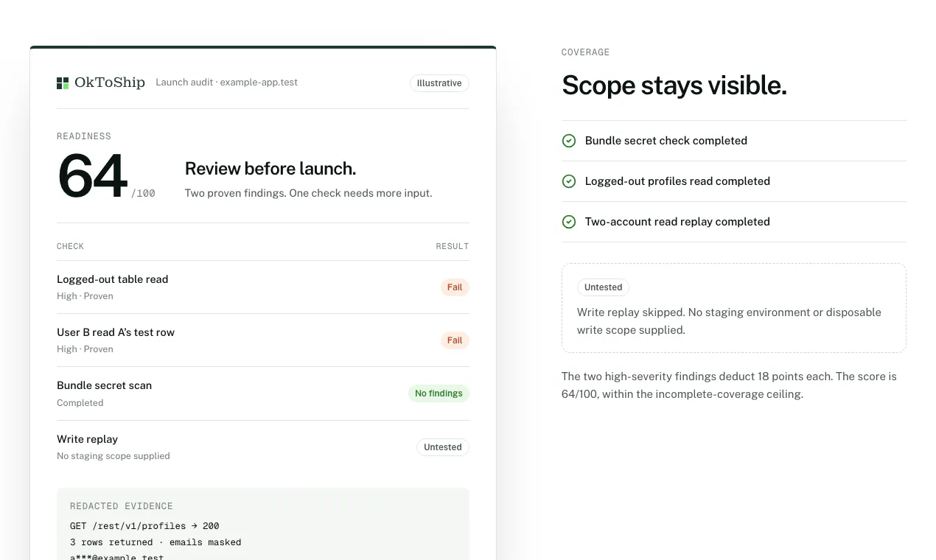Click the paragraph about findings deducting 18 points
Viewport: 936px width, 560px height.
730,385
